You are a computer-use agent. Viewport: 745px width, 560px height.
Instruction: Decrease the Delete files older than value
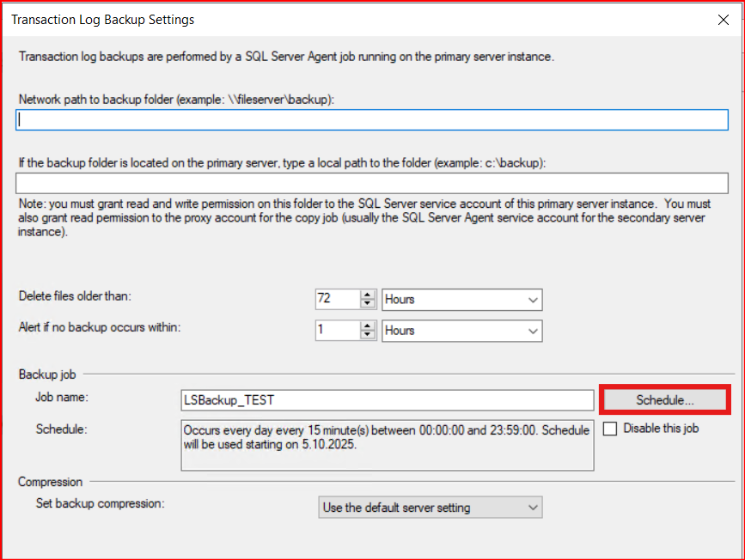pyautogui.click(x=368, y=304)
